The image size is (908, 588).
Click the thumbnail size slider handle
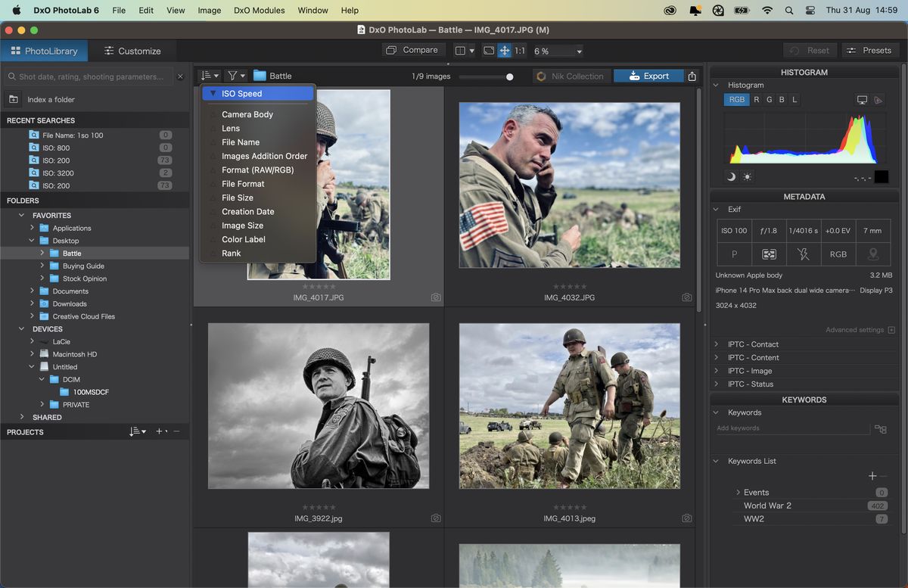pos(510,76)
